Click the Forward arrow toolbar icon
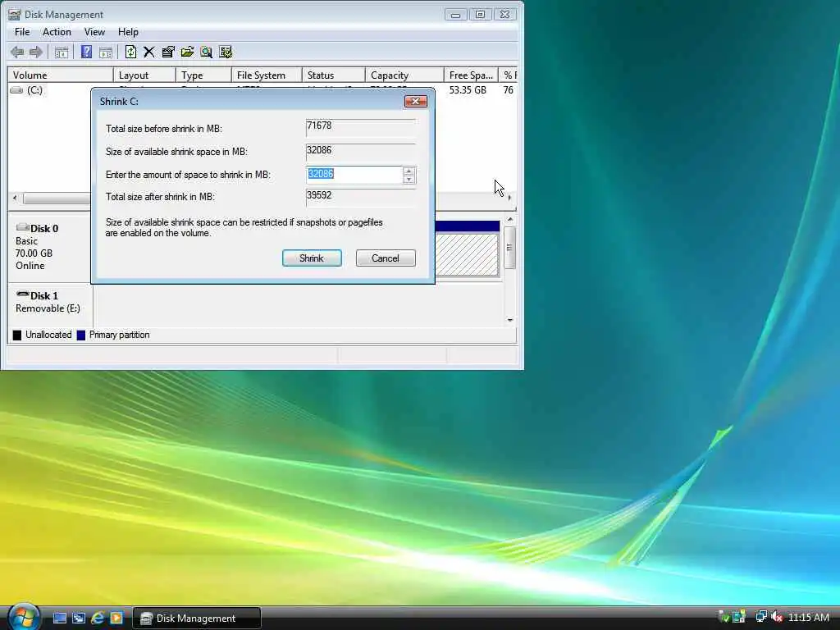Screen dimensions: 840x630 [x=36, y=52]
